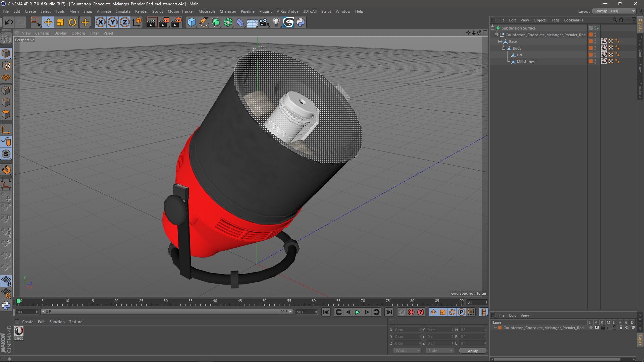Enable Polygons mode in left toolbar
The width and height of the screenshot is (644, 362).
point(6,115)
